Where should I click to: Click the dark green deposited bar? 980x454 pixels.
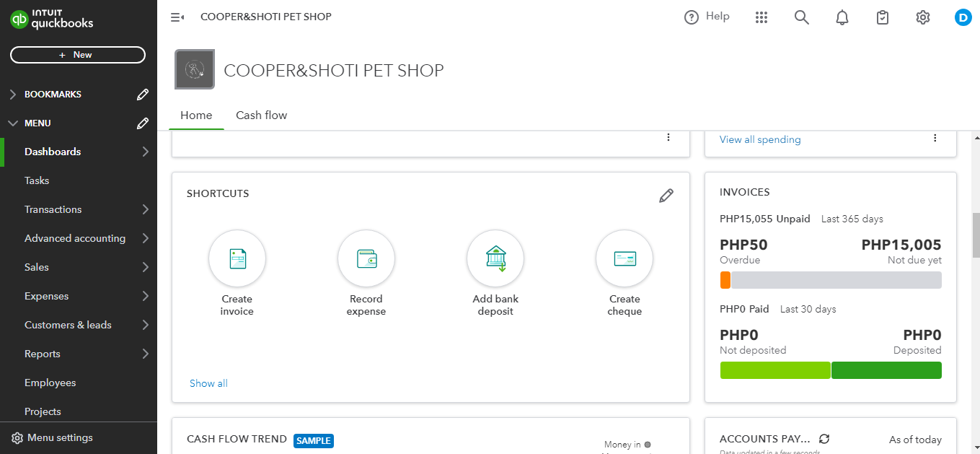coord(886,370)
